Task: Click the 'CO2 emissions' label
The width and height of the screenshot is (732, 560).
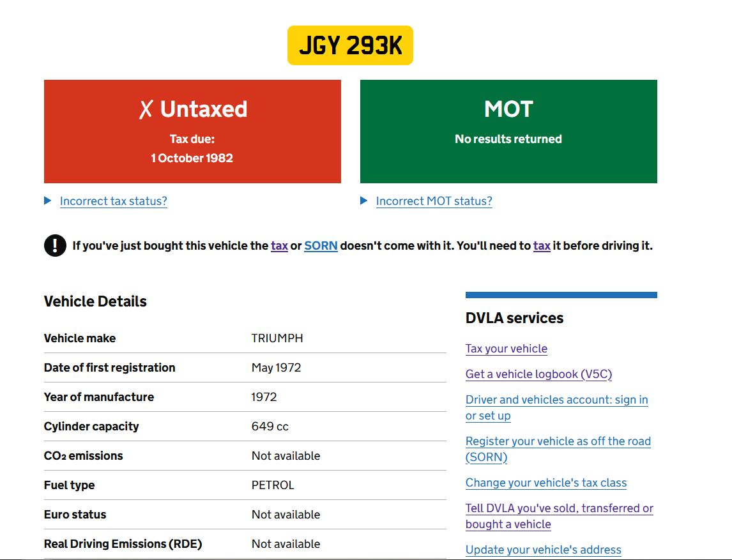Action: click(x=84, y=456)
